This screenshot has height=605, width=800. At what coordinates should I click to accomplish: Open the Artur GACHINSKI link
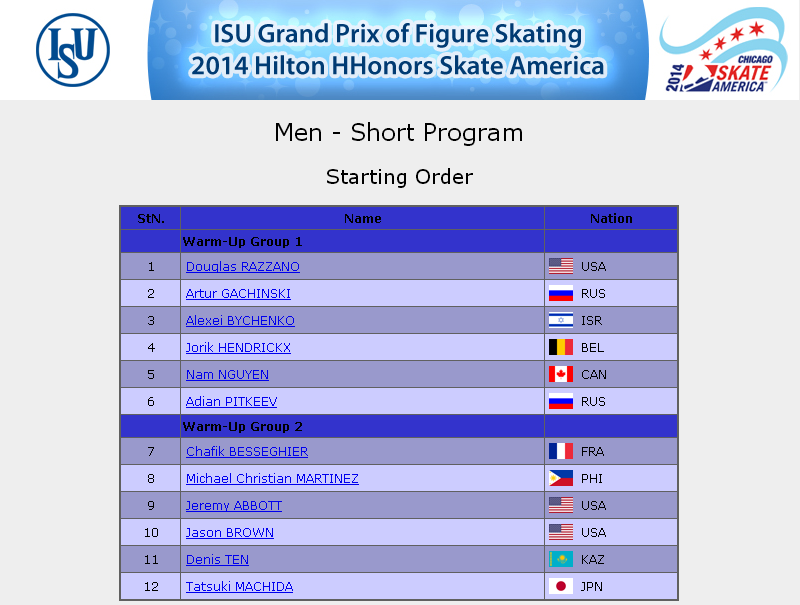click(x=238, y=294)
